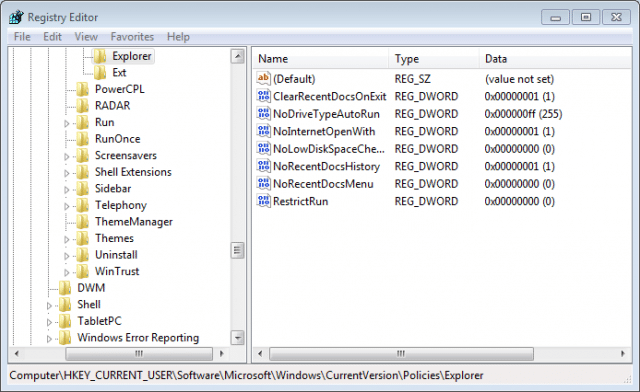
Task: Open the File menu
Action: pos(22,37)
